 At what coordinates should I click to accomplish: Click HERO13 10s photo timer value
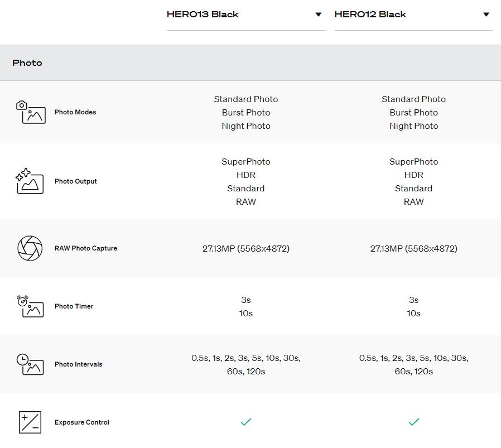tap(246, 314)
